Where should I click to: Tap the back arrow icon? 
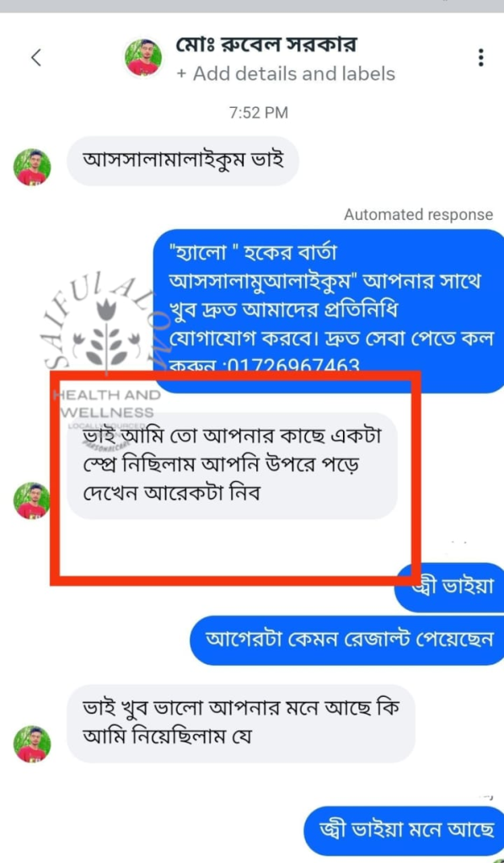coord(36,57)
